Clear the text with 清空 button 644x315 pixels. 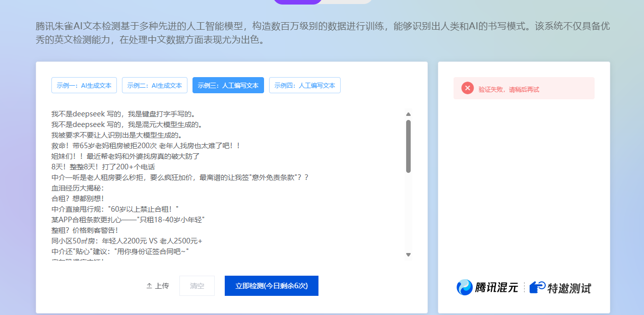click(197, 286)
